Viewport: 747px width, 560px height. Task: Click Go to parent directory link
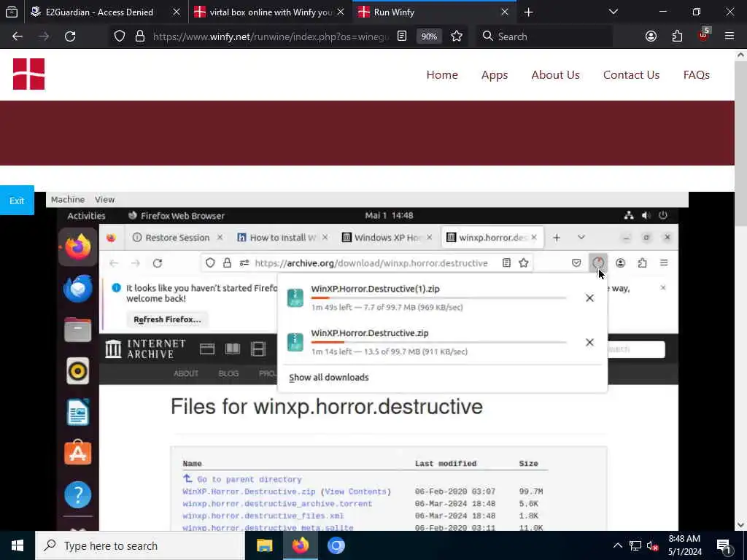point(249,479)
